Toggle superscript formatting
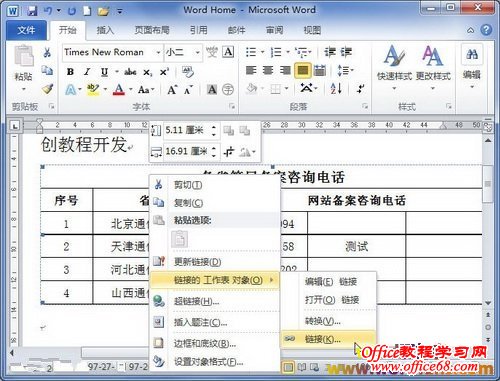 pos(164,72)
